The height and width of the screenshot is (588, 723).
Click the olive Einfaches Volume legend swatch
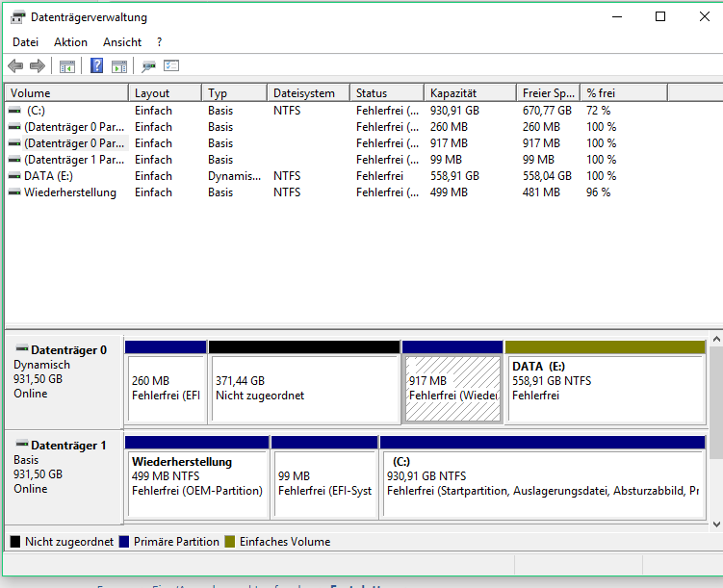click(x=230, y=542)
